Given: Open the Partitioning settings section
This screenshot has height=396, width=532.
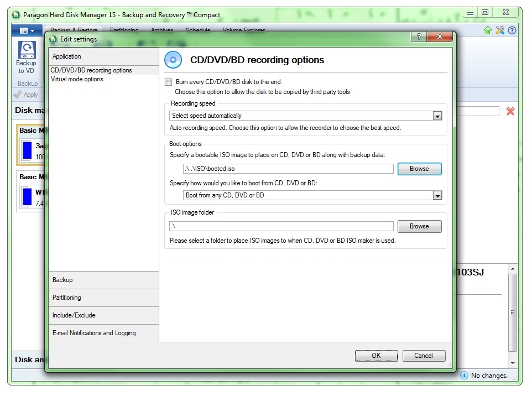Looking at the screenshot, I should pyautogui.click(x=104, y=298).
